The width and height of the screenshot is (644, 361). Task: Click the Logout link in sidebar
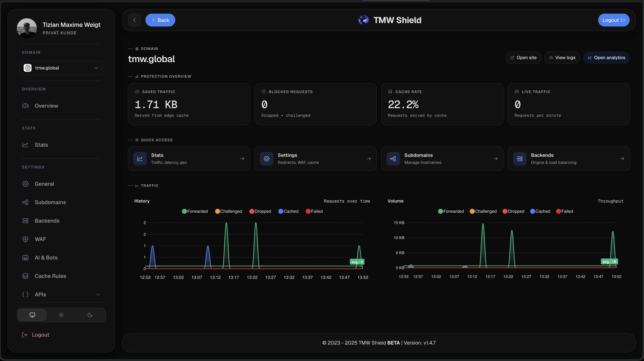pyautogui.click(x=36, y=335)
